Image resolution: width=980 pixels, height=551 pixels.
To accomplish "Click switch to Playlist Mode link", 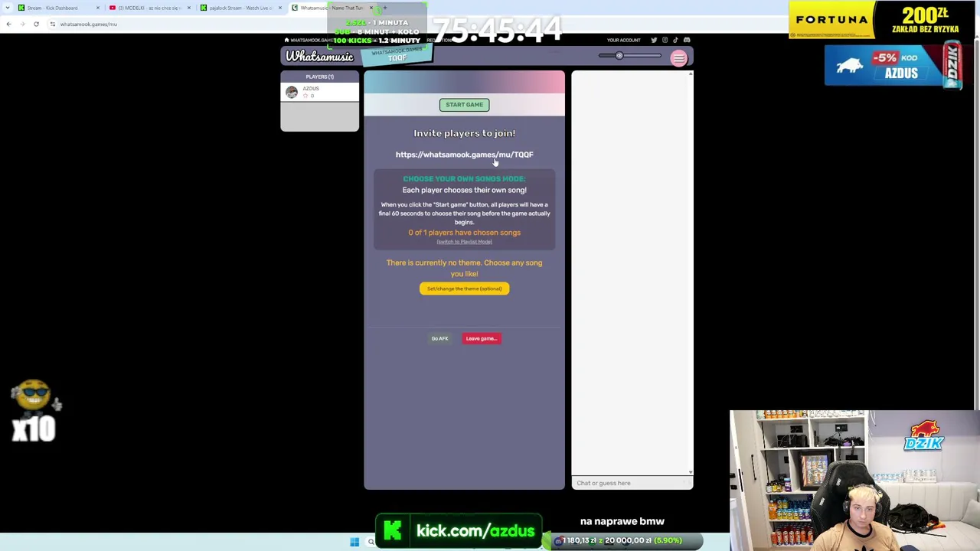I will 464,242.
